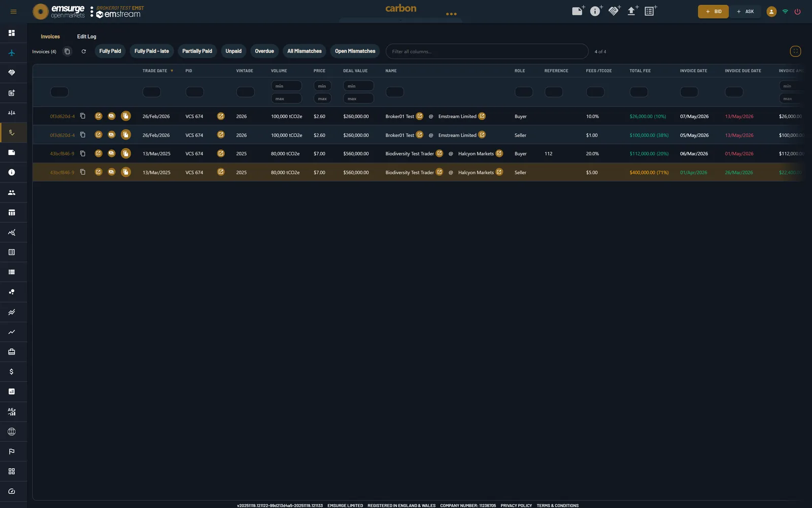Toggle the Partially Paid filter

point(197,51)
